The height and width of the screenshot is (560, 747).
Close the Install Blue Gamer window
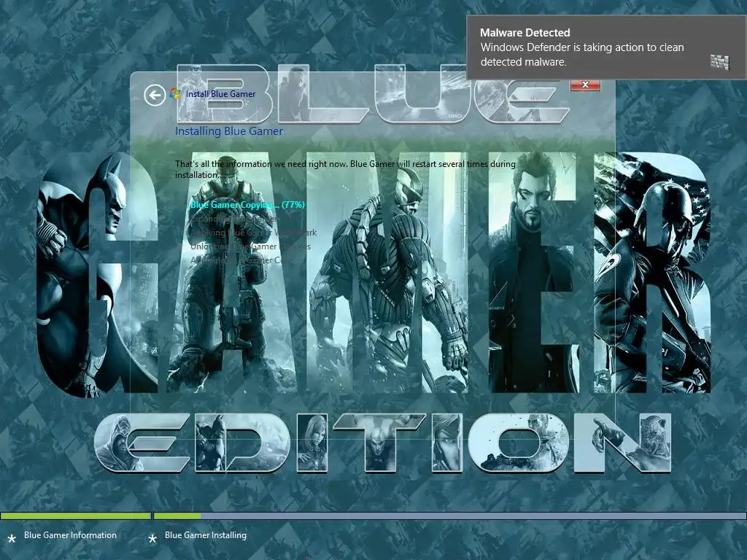click(585, 85)
